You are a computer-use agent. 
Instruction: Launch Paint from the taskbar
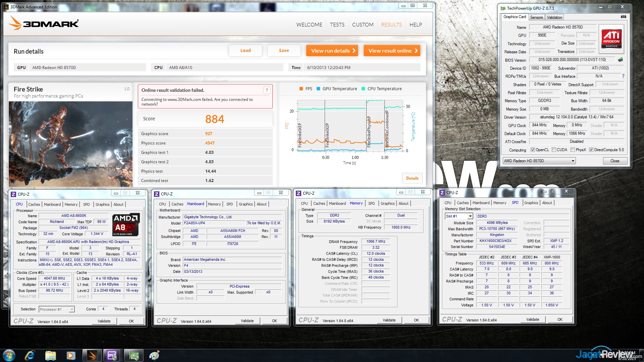coord(154,355)
